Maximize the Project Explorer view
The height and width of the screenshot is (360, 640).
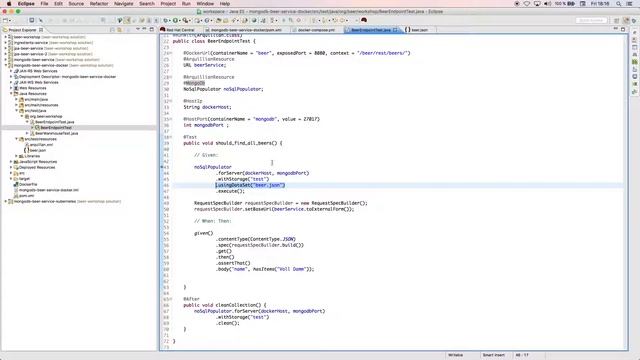click(152, 29)
